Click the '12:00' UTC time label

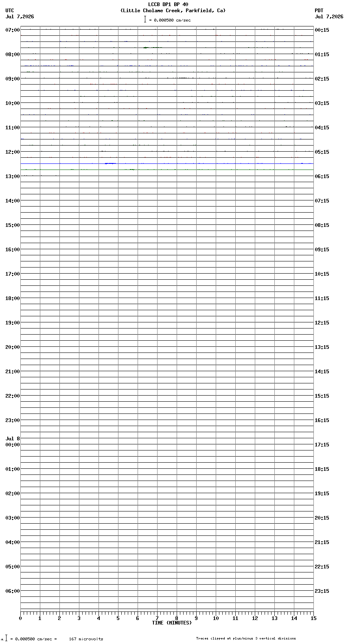[x=13, y=152]
